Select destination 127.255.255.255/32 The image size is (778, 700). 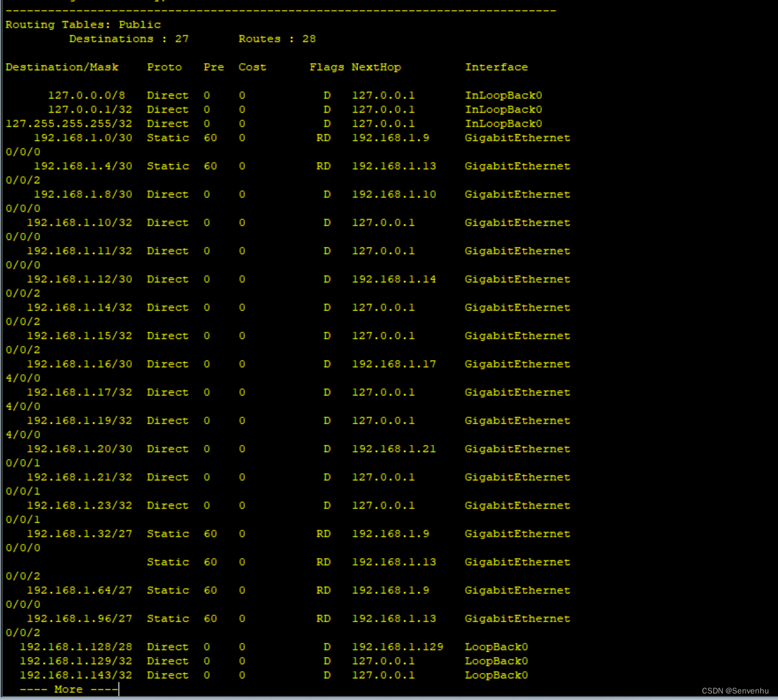[69, 124]
